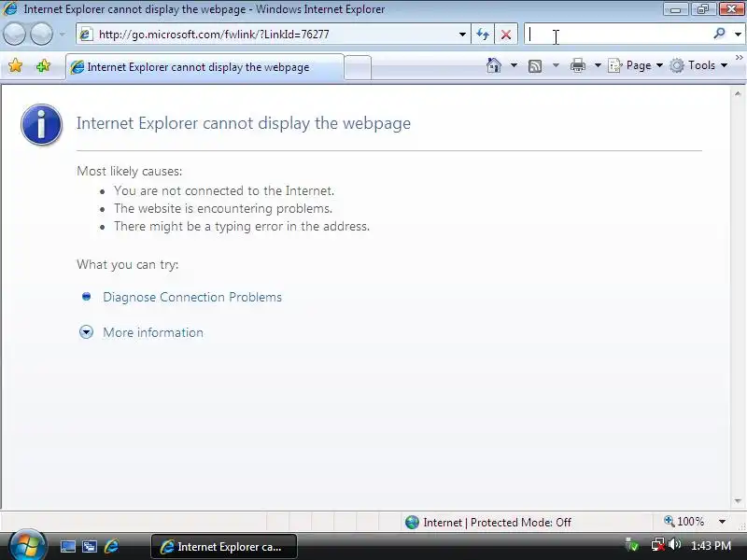Click the volume speaker tray icon

point(674,544)
